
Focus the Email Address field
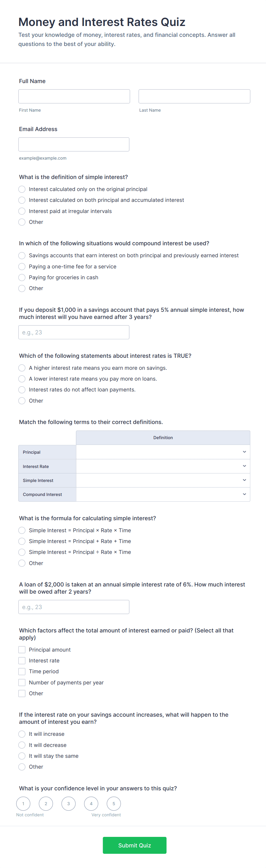74,144
